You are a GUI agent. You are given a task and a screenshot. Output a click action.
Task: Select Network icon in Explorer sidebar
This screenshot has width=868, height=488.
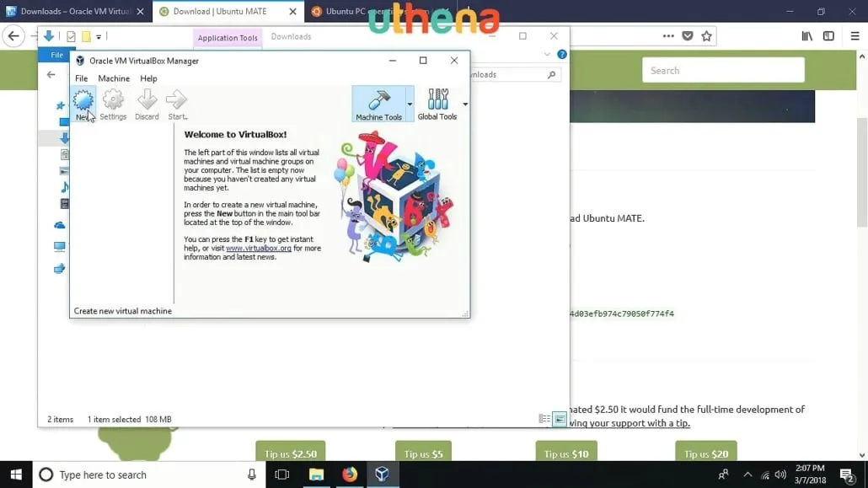[x=59, y=269]
